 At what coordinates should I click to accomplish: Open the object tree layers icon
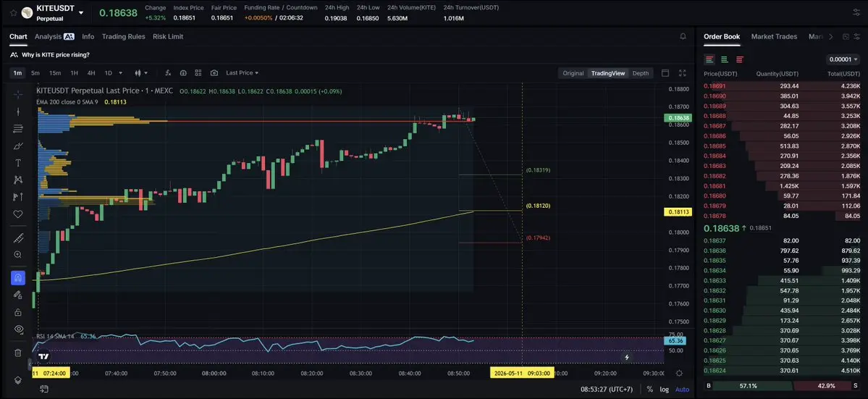click(x=17, y=380)
